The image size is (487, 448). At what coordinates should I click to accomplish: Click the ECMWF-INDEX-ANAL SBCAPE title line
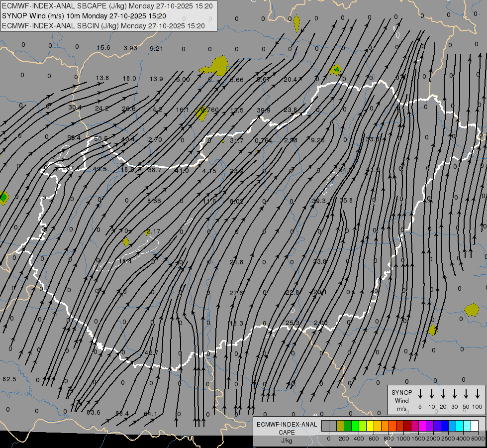click(107, 6)
